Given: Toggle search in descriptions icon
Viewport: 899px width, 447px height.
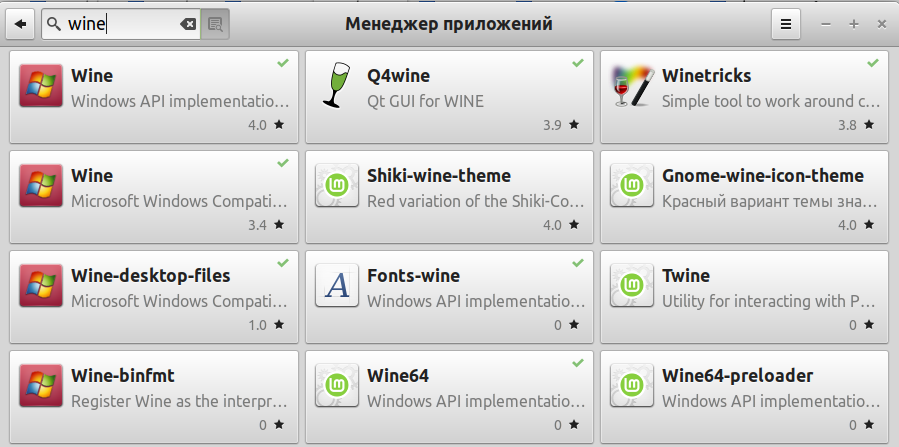Looking at the screenshot, I should coord(216,24).
